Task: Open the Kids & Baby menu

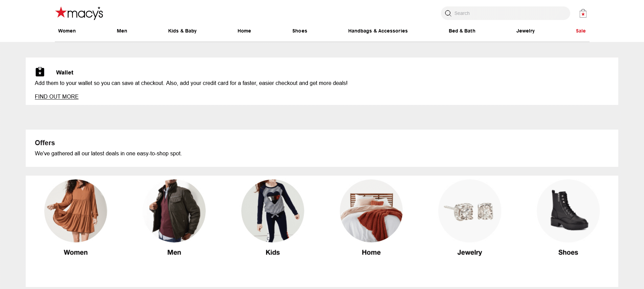Action: point(182,31)
